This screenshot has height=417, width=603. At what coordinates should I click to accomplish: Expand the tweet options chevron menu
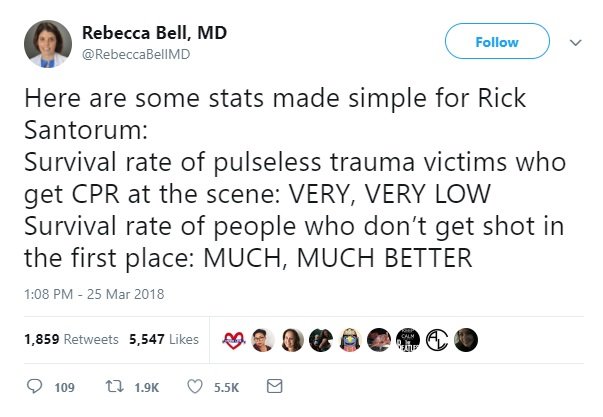(574, 43)
